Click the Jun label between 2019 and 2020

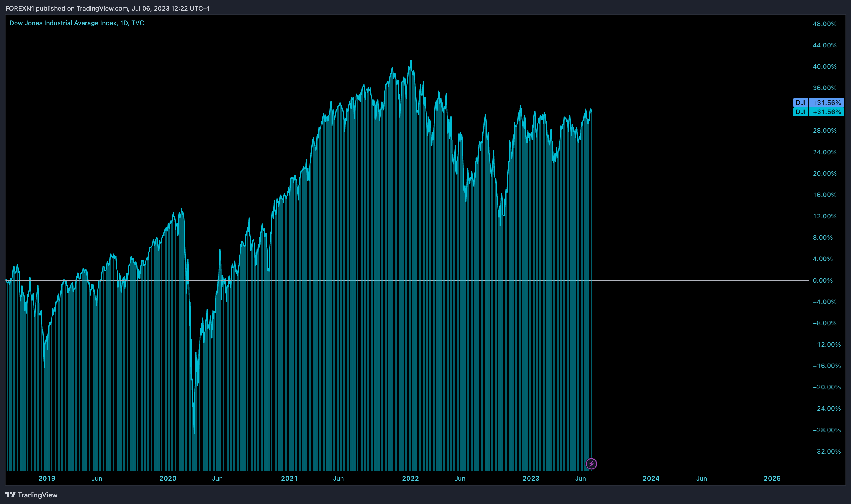pos(97,478)
